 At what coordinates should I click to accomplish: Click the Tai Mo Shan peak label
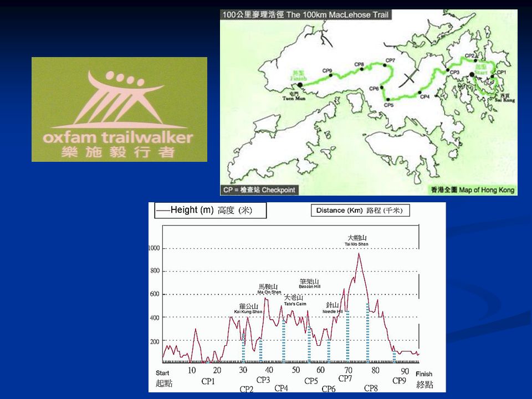(356, 240)
